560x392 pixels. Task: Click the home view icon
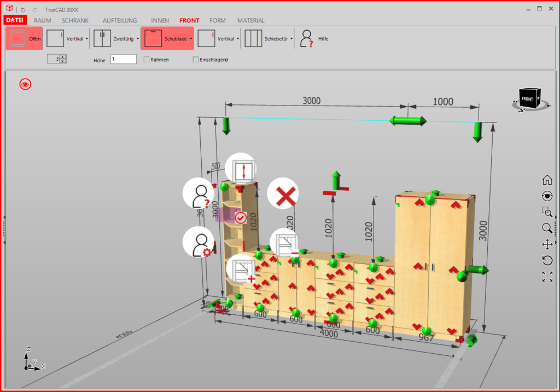[547, 179]
